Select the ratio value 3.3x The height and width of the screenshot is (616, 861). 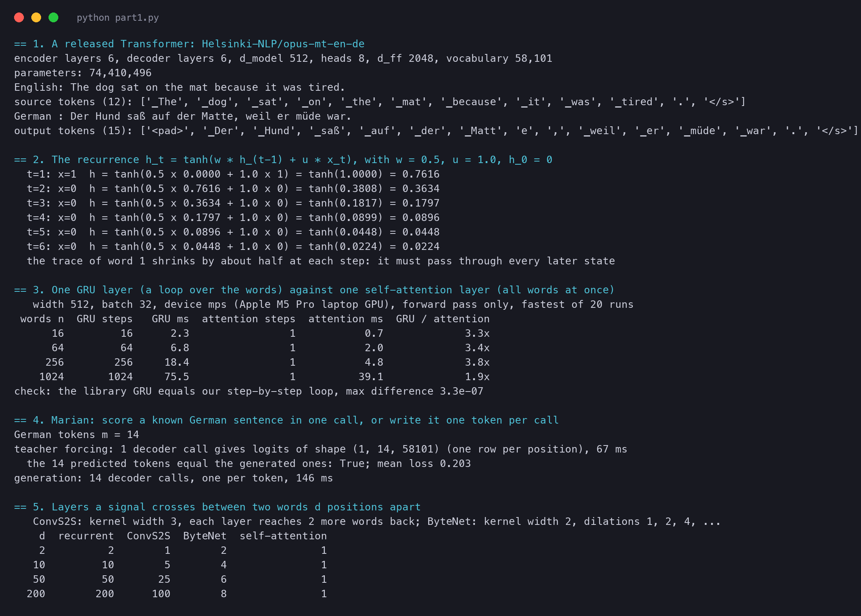click(477, 333)
